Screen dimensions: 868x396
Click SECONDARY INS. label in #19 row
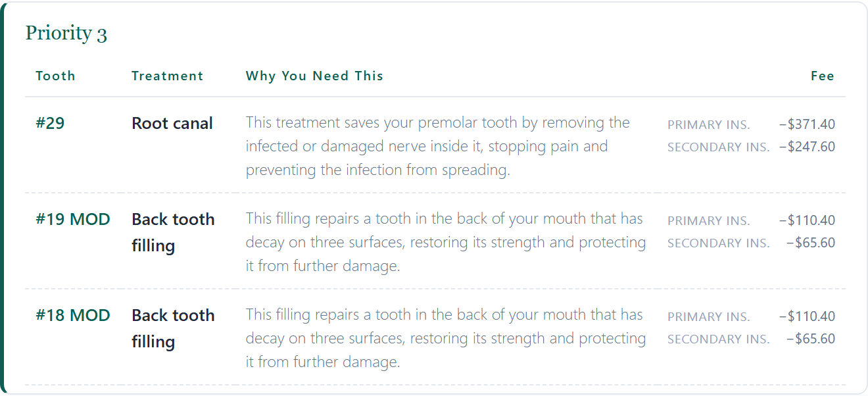click(x=718, y=243)
